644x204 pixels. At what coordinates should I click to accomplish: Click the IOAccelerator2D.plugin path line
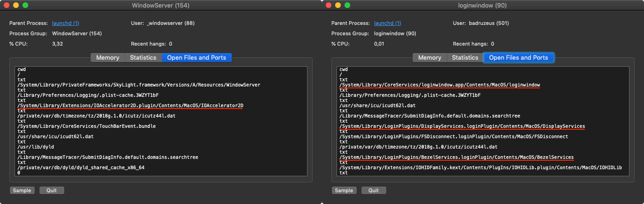[x=130, y=106]
